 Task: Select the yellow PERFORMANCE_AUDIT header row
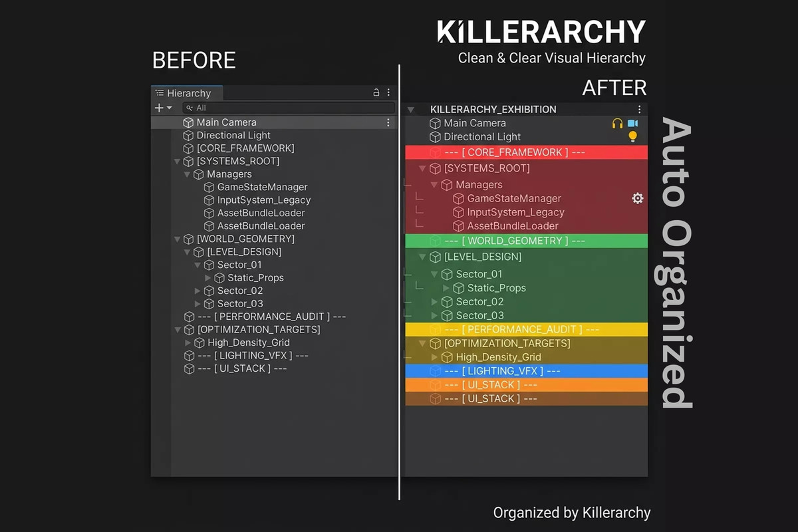526,329
